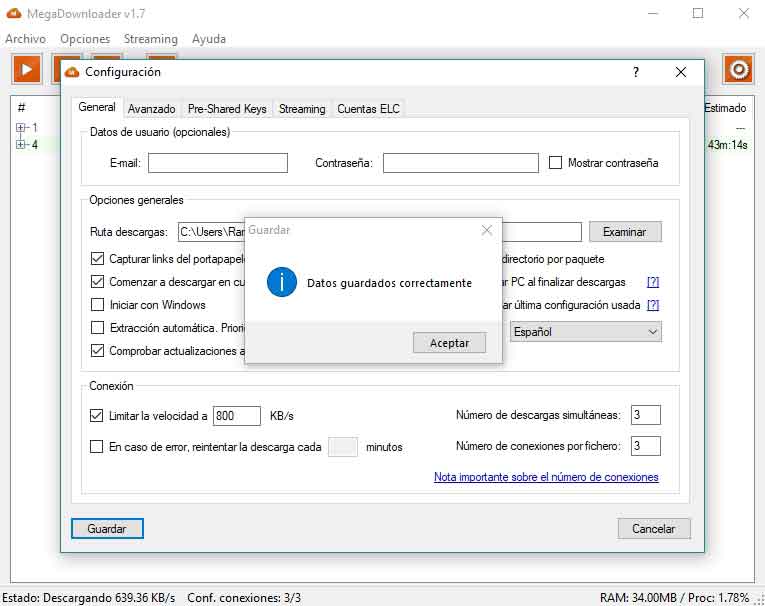Toggle Iniciar con Windows checkbox
This screenshot has width=765, height=606.
pos(98,305)
